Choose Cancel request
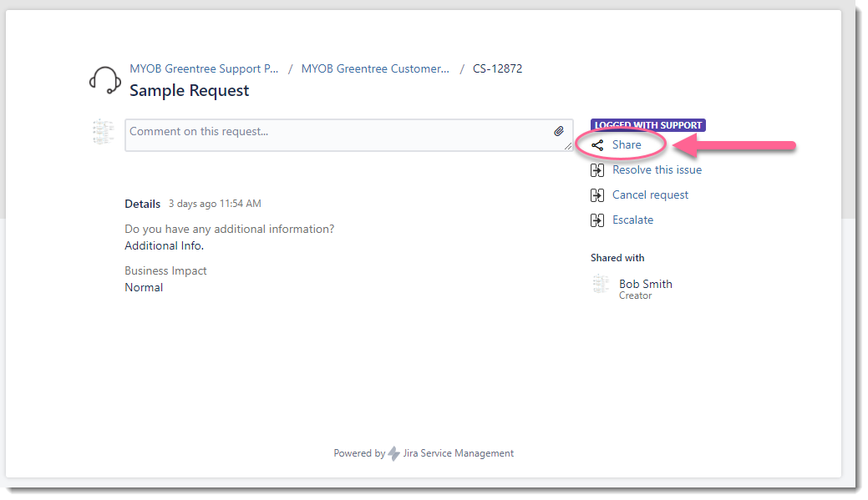 pyautogui.click(x=651, y=194)
